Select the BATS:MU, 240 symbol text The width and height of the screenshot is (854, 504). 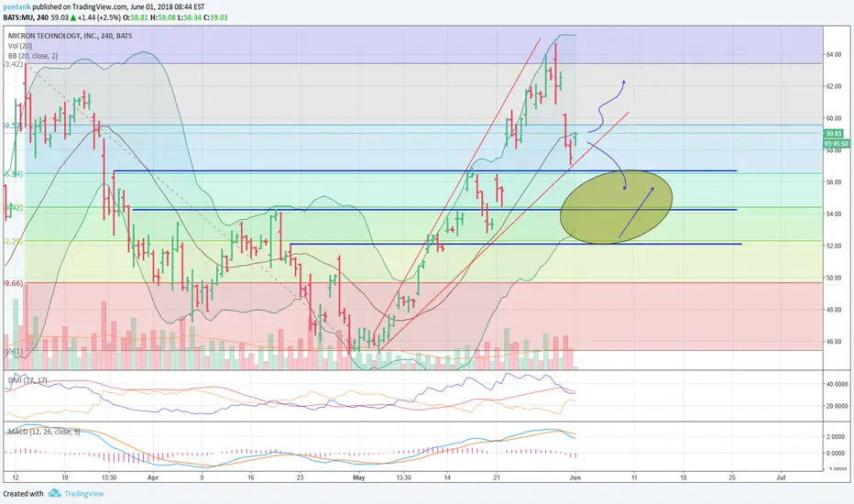25,17
